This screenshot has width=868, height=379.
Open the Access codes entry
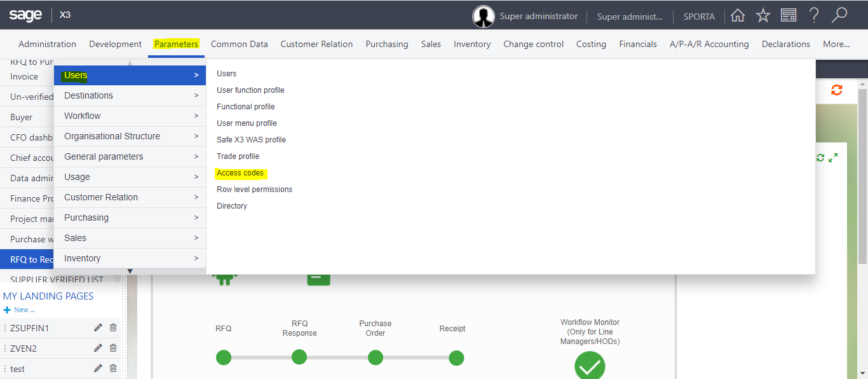coord(240,172)
